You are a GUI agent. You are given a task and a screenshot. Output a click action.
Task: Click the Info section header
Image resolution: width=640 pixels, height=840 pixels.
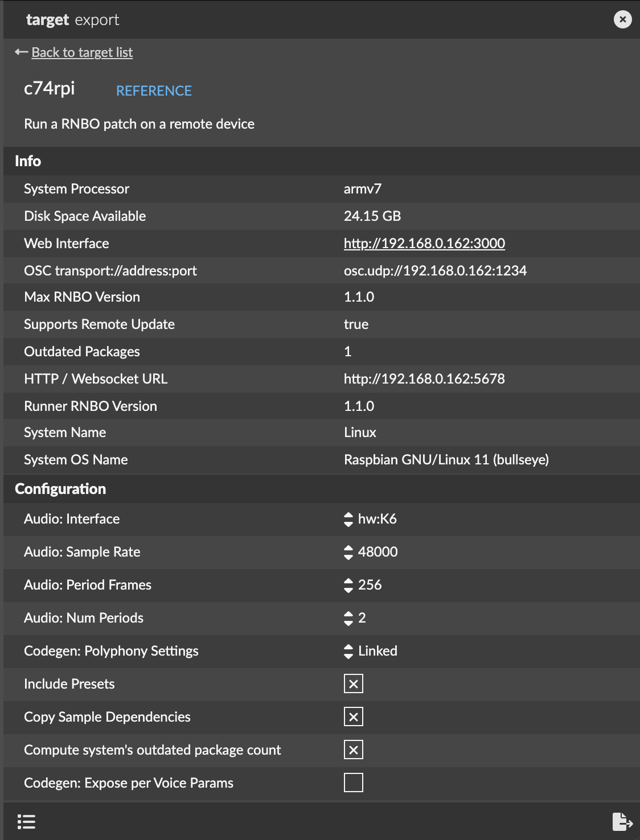click(x=28, y=161)
